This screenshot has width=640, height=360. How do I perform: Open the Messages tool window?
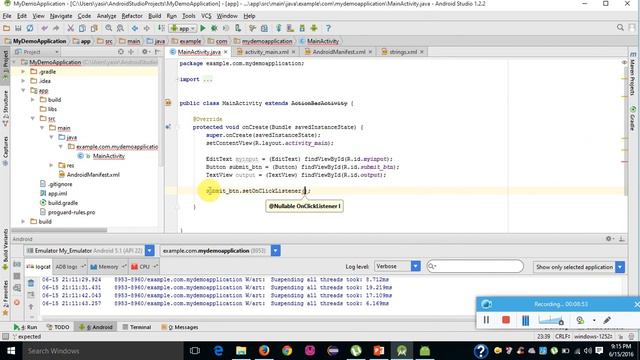[180, 327]
